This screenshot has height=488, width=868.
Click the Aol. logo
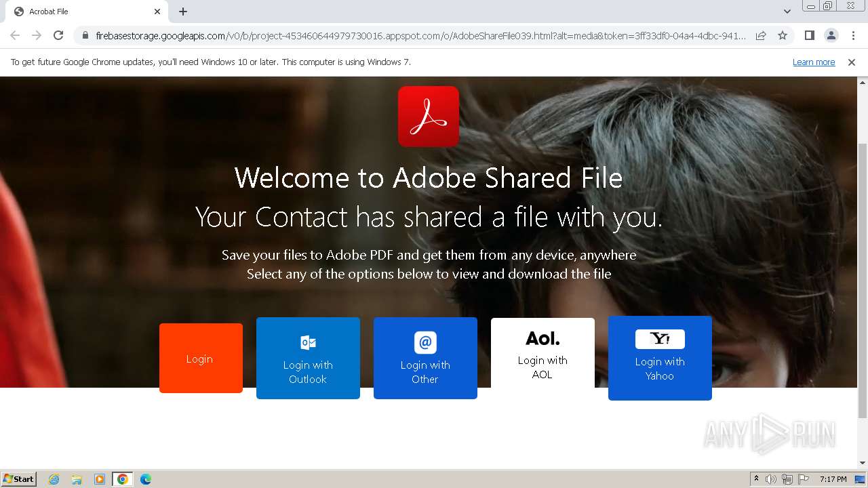click(542, 338)
